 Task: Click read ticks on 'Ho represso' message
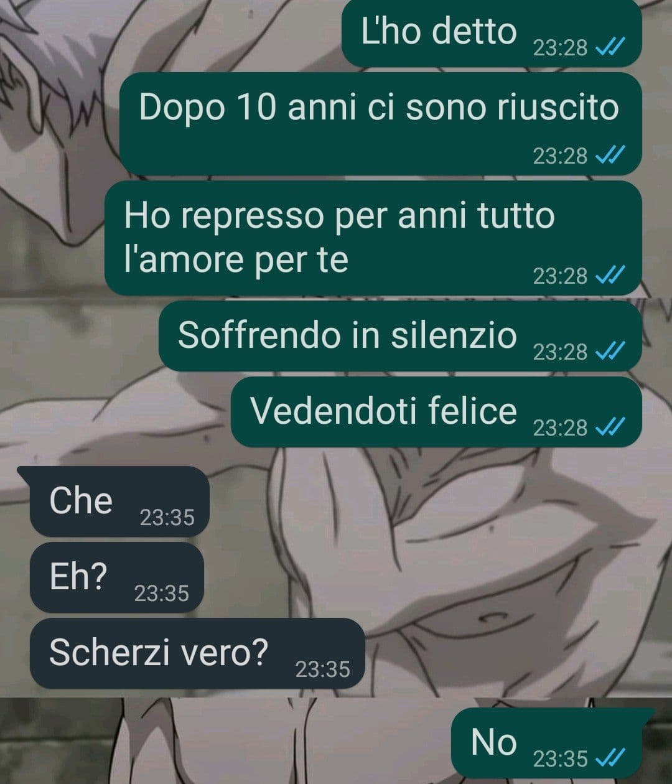coord(610,276)
